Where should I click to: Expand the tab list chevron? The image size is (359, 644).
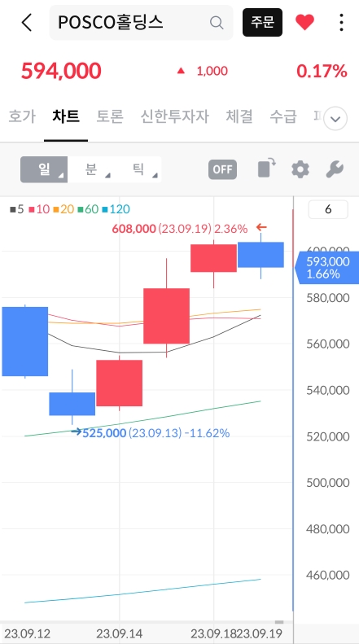335,120
